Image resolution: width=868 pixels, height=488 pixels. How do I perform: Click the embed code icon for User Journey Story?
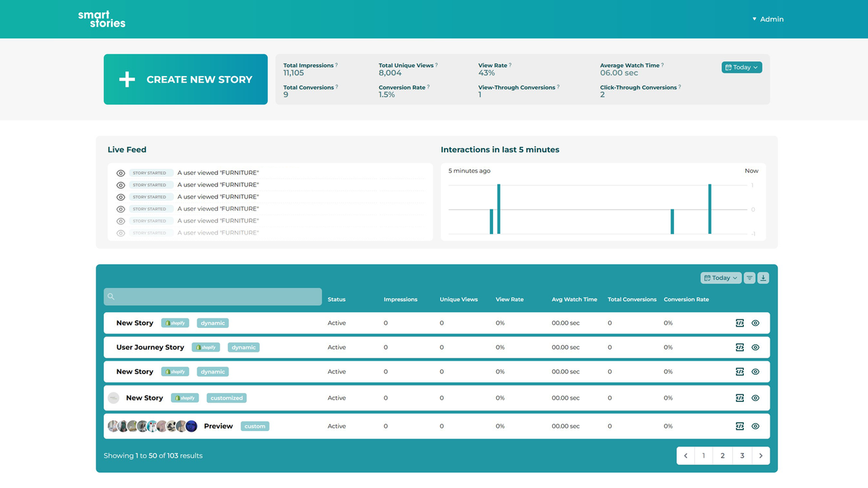739,347
